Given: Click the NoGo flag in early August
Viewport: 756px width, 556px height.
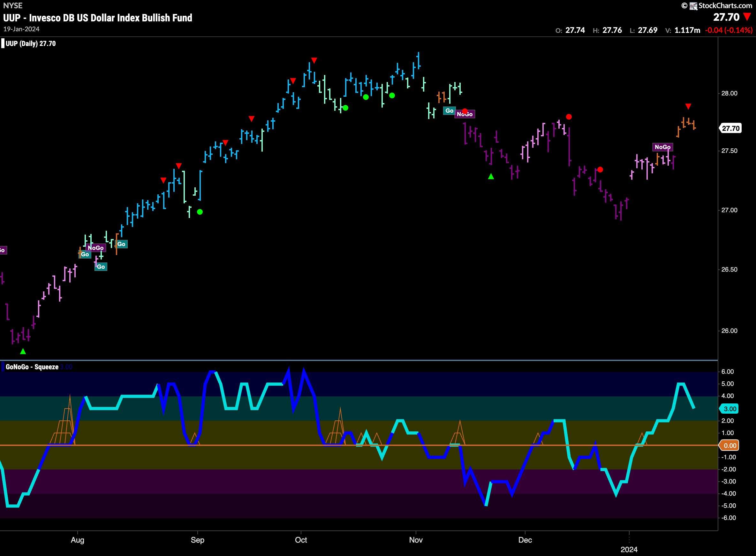Looking at the screenshot, I should coord(96,248).
